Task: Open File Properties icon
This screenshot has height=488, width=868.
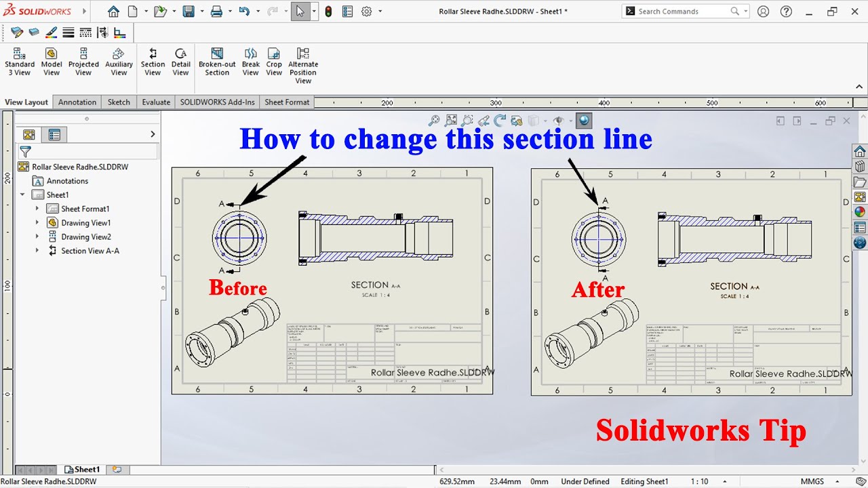Action: [x=347, y=12]
